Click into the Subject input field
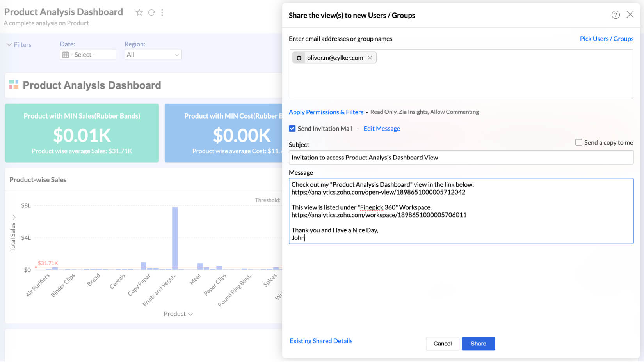Screen dimensions: 644x363 (461, 158)
